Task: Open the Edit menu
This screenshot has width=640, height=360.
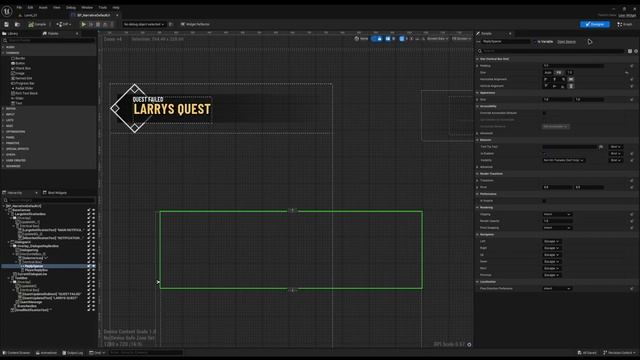Action: (x=30, y=7)
